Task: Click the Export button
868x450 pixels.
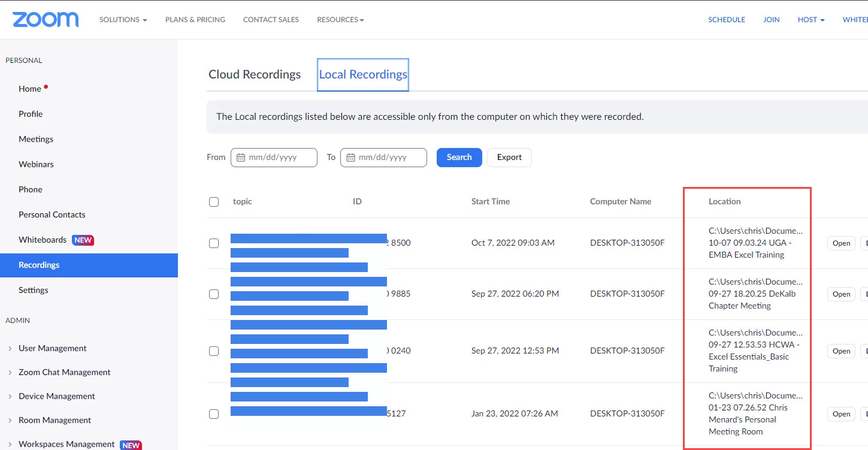Action: click(509, 158)
